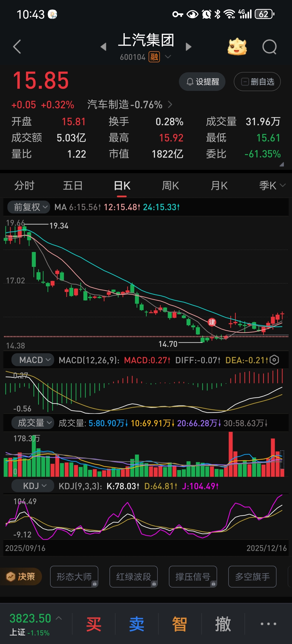Tap current price 15.85
The width and height of the screenshot is (292, 644).
click(41, 80)
